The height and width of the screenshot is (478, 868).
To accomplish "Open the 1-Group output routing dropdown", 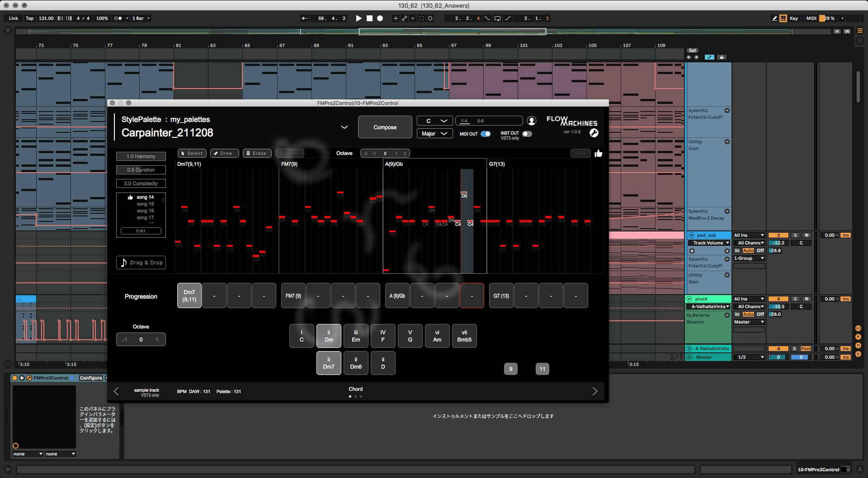I will [749, 258].
